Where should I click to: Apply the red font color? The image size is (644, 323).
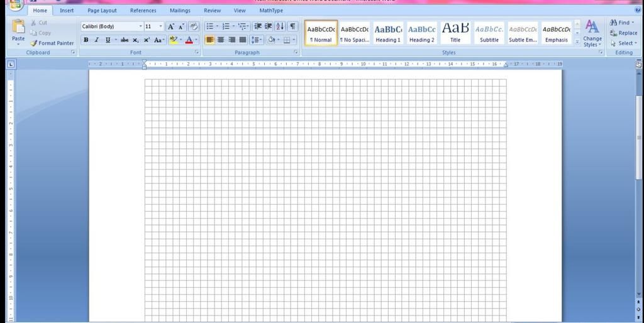(189, 40)
